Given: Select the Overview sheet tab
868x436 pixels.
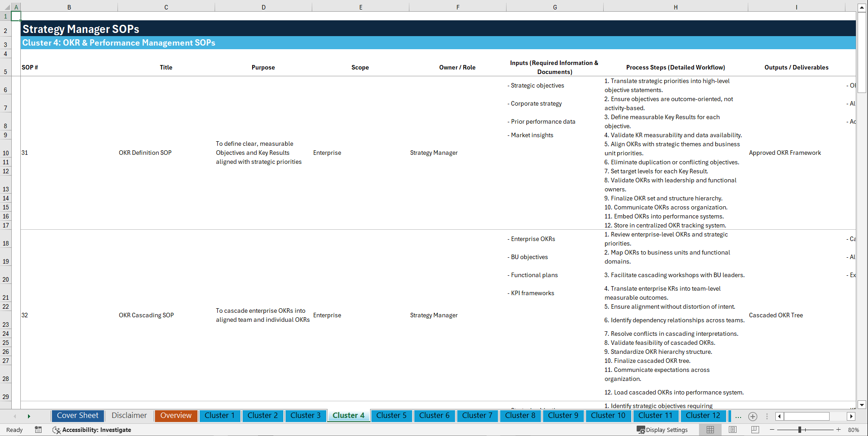Looking at the screenshot, I should [176, 415].
